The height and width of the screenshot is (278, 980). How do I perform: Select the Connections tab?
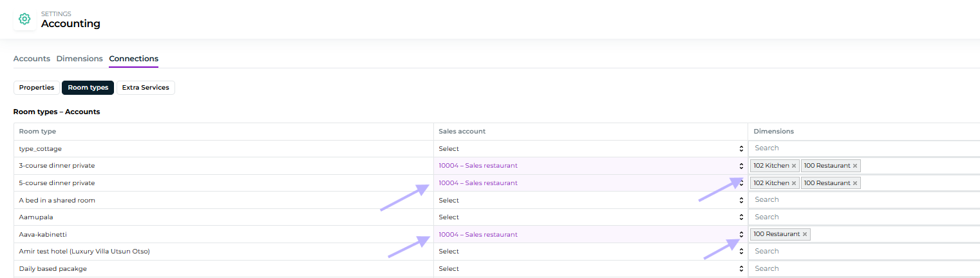(x=134, y=59)
